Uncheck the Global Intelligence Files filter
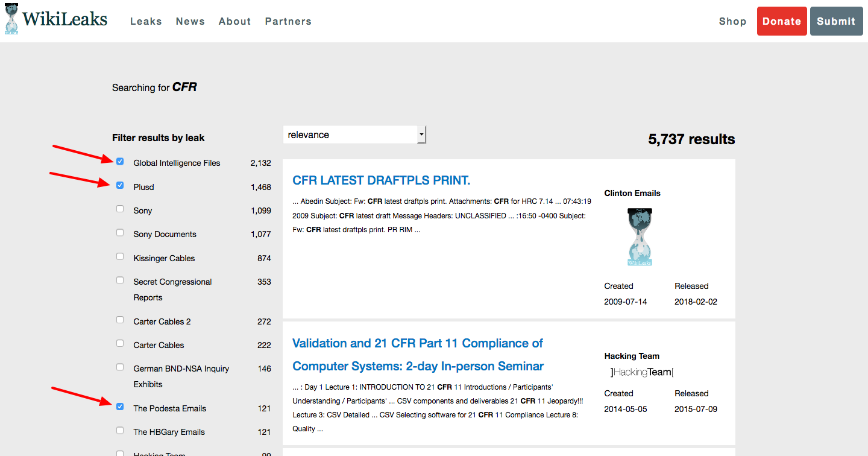Image resolution: width=868 pixels, height=456 pixels. 120,162
